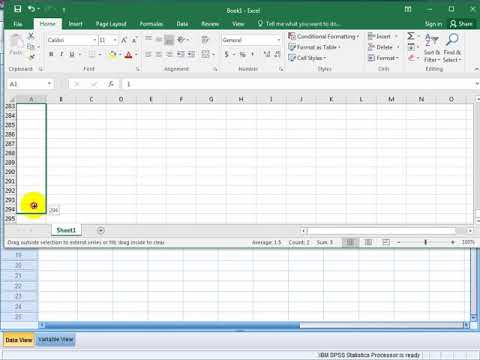Click the formula bar input

point(298,84)
